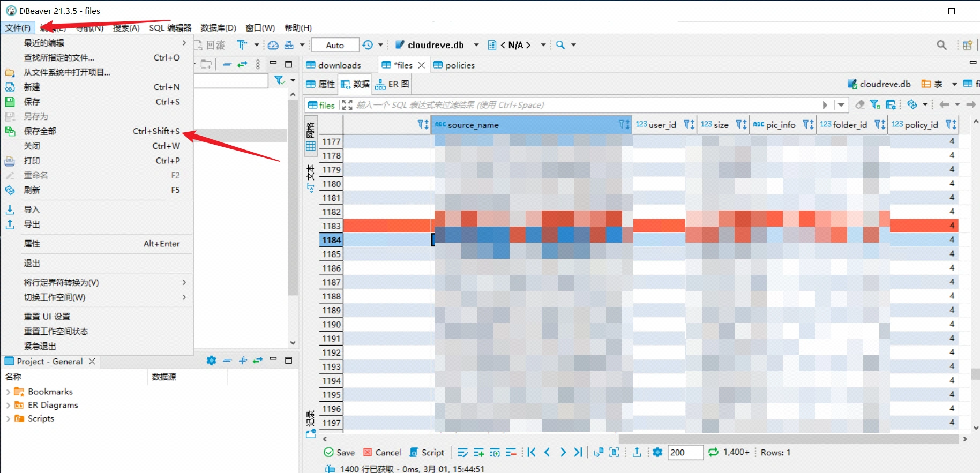Click the add row icon
The width and height of the screenshot is (980, 473).
tap(479, 453)
